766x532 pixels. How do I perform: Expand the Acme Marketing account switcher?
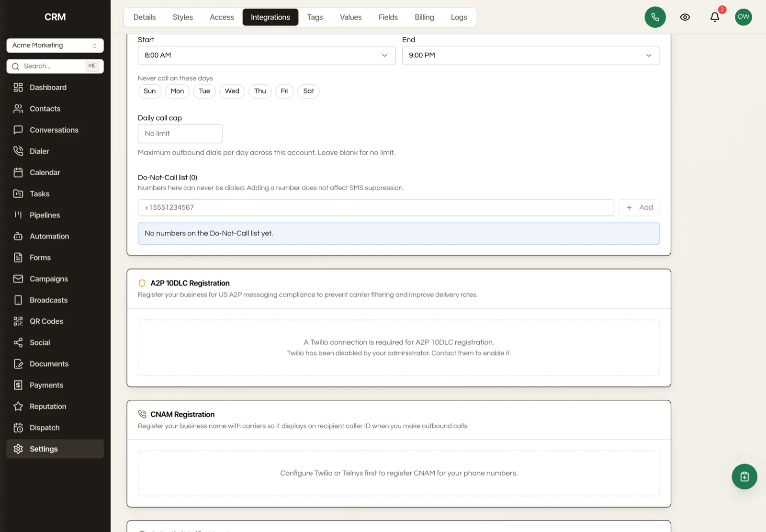[x=55, y=45]
